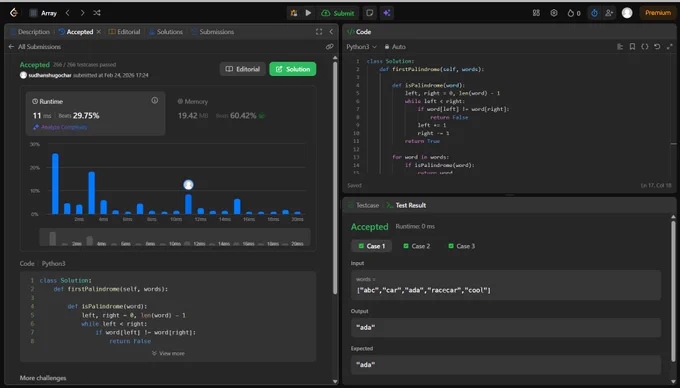The height and width of the screenshot is (388, 680).
Task: Click the Code panel header tab
Action: (x=360, y=32)
